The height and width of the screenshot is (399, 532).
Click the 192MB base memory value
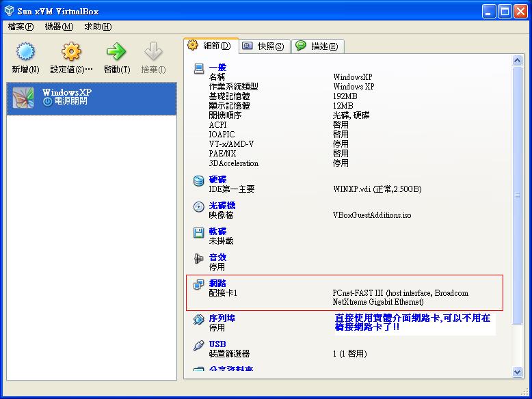[345, 96]
